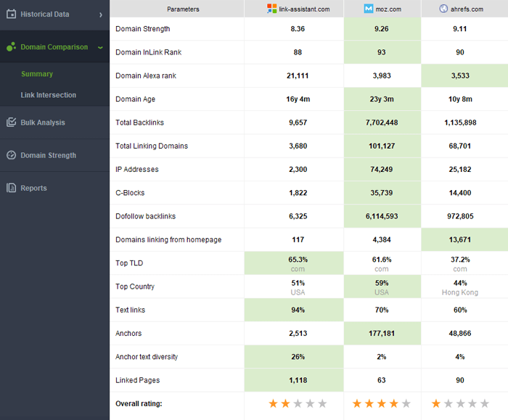Screen dimensions: 508x420
Task: Click the Domain Comparison dots icon
Action: point(12,47)
